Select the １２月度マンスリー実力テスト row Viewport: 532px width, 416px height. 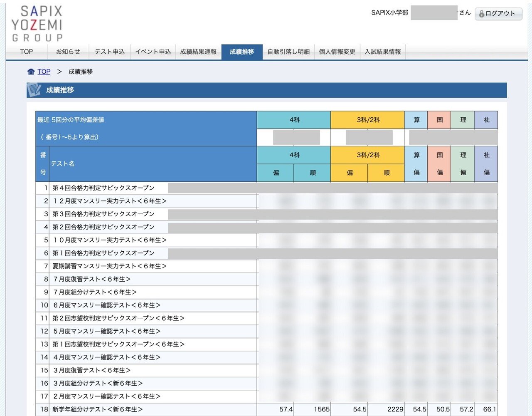(109, 201)
